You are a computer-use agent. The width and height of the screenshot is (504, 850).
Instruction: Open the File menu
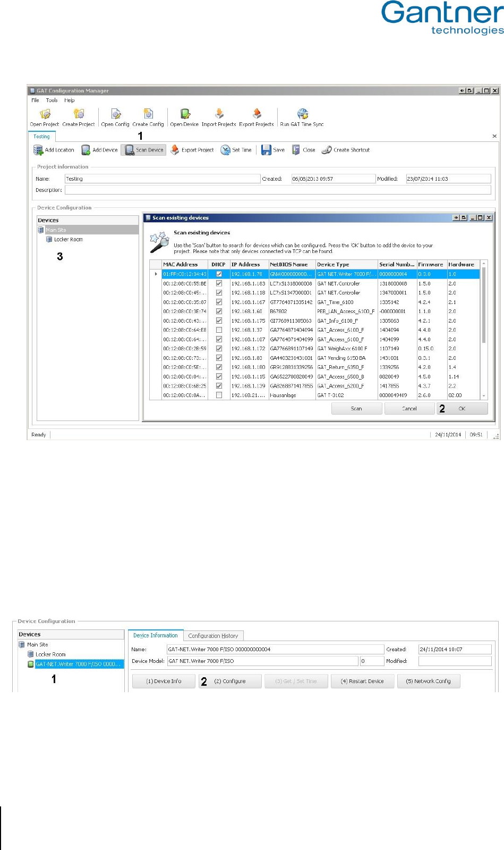click(x=35, y=100)
